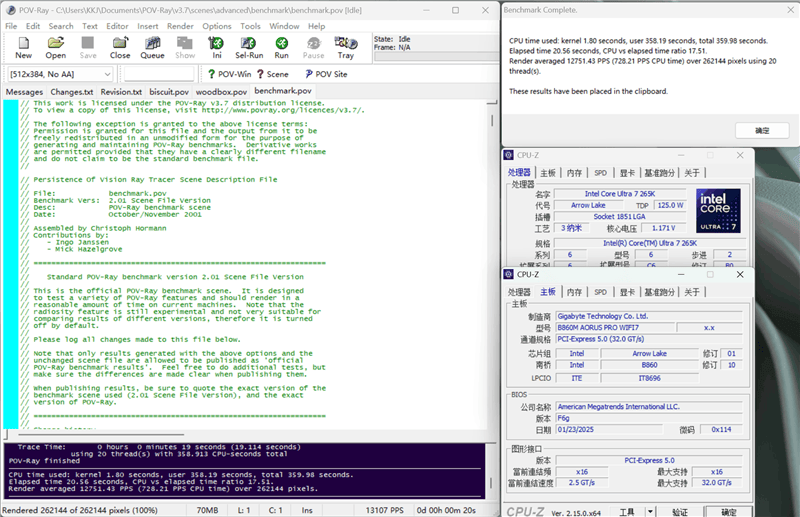Click the Open file toolbar icon

point(56,48)
